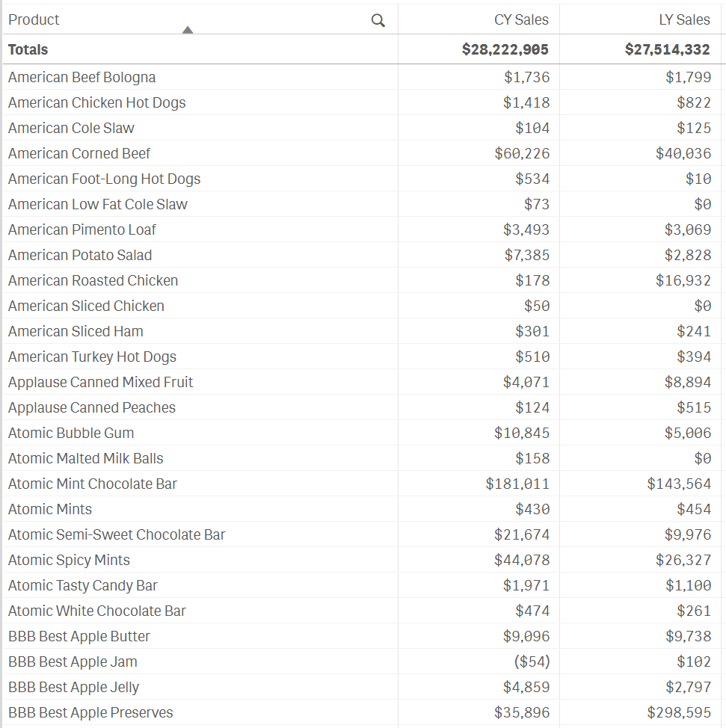Click CY Sales value $181,011
This screenshot has height=728, width=726.
coord(517,484)
